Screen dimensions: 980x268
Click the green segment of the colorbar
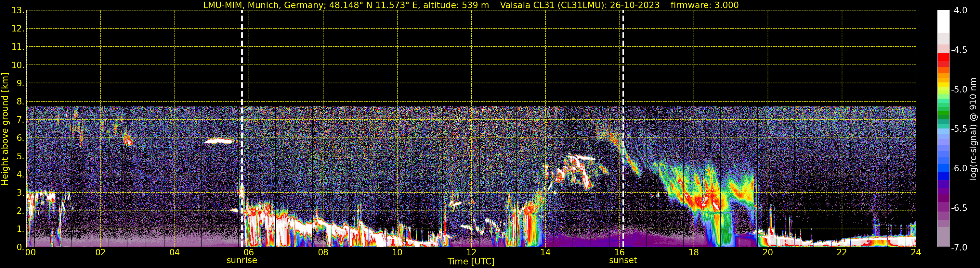944,113
